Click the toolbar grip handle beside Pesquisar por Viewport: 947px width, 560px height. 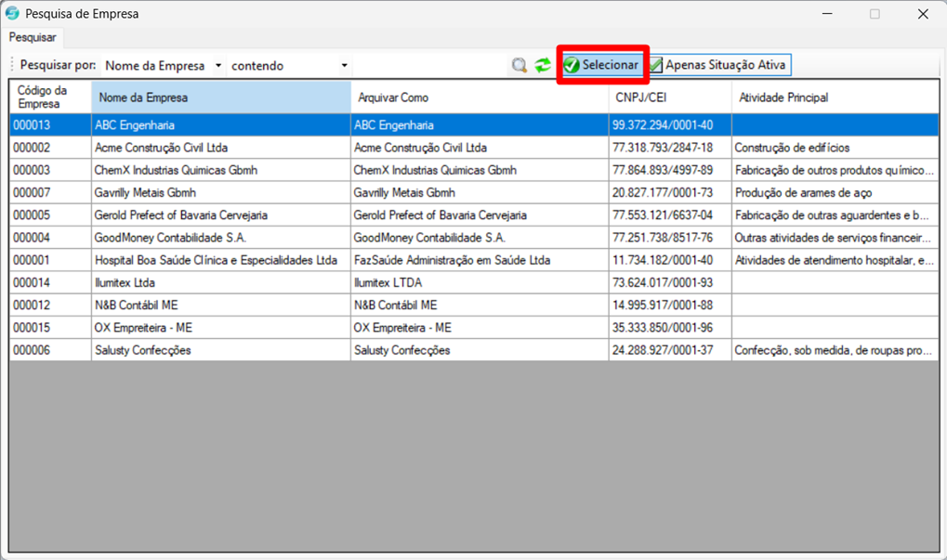pyautogui.click(x=12, y=65)
